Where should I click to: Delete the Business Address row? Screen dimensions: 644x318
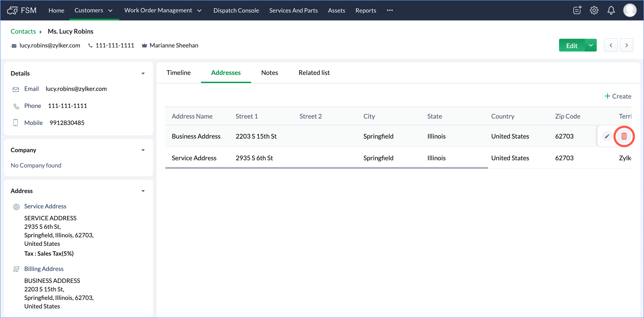click(624, 136)
